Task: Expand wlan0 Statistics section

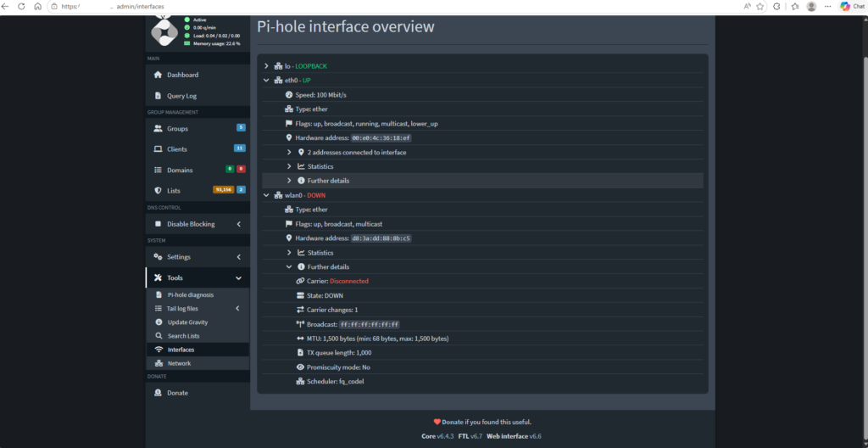Action: tap(289, 253)
